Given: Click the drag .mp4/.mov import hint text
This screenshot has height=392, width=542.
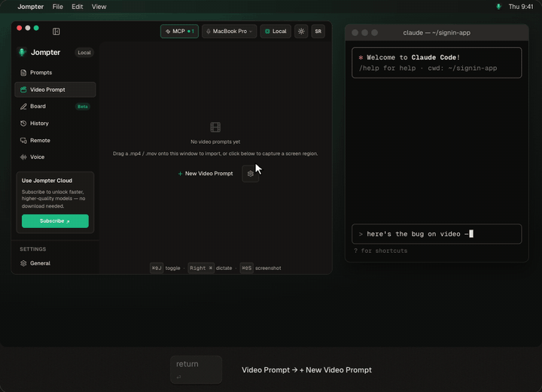Looking at the screenshot, I should pos(215,153).
